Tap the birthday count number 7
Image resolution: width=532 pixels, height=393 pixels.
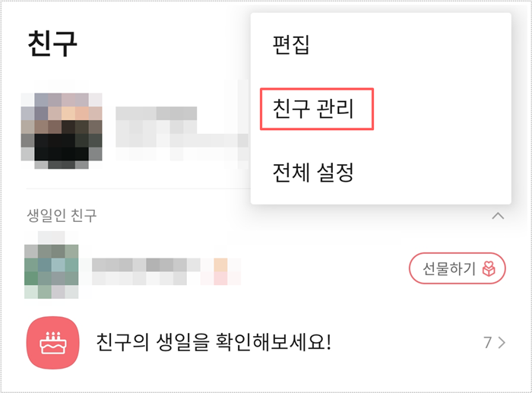(488, 342)
